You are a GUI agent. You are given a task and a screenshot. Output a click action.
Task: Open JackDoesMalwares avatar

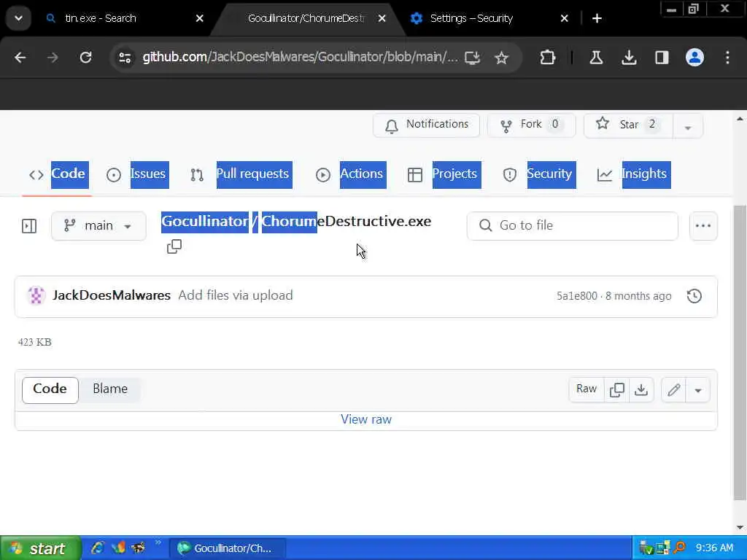pos(36,295)
